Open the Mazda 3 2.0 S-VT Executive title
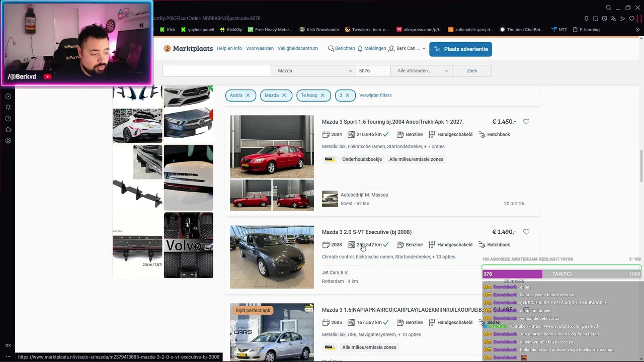This screenshot has width=644, height=362. (367, 232)
